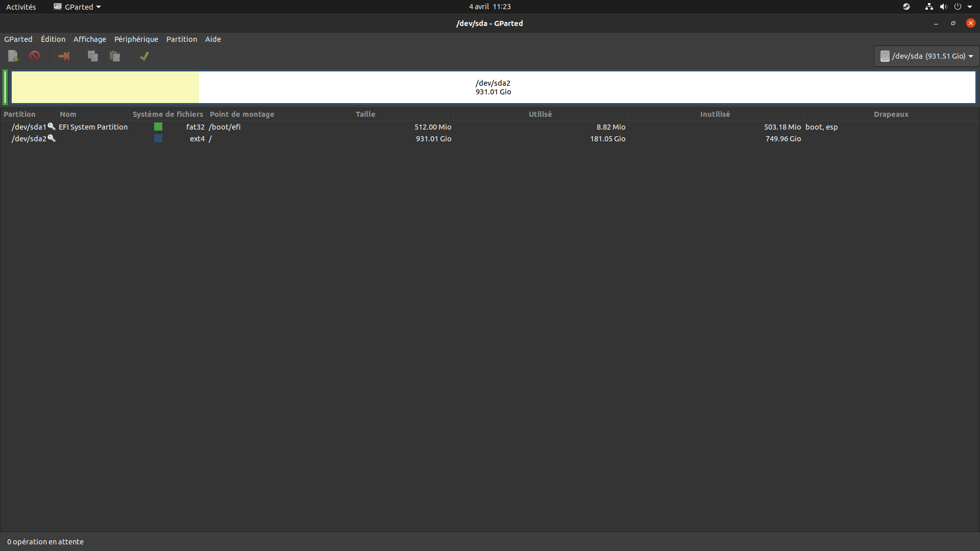Image resolution: width=980 pixels, height=551 pixels.
Task: Click the 0 opération en attente status
Action: pyautogui.click(x=45, y=542)
